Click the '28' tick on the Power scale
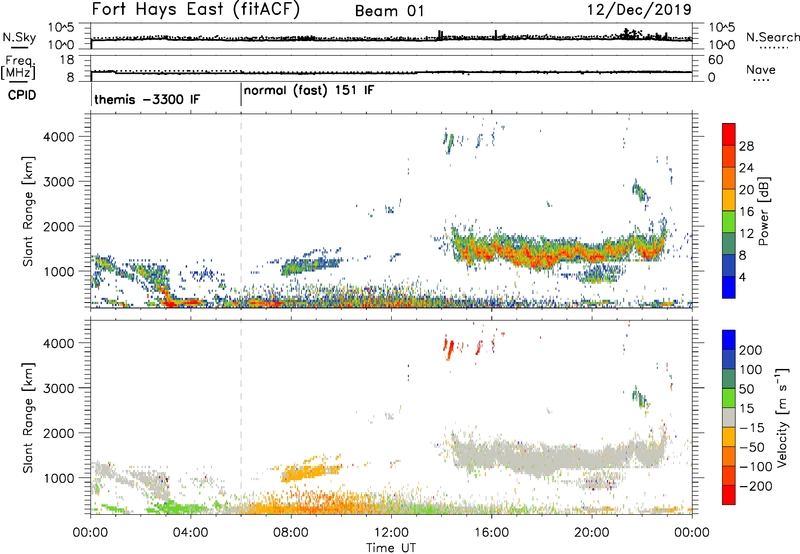 tap(746, 146)
